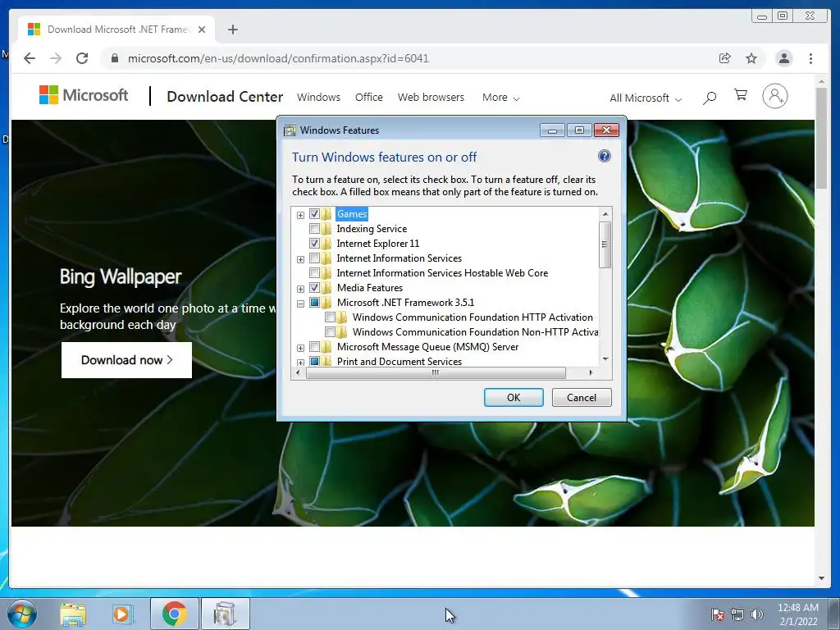Open Windows Explorer from the taskbar
This screenshot has width=840, height=630.
point(73,614)
